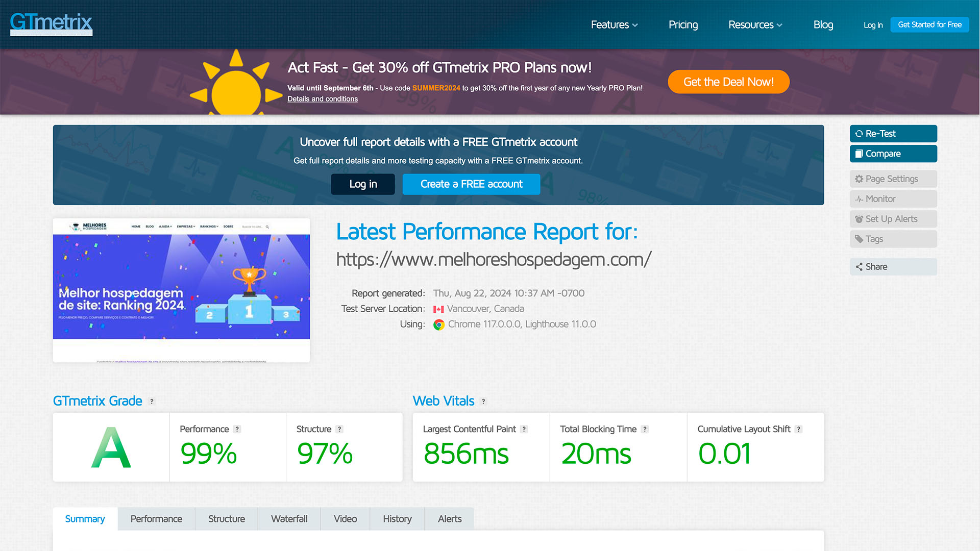Click the grade A letter
Screen dimensions: 980x551
point(111,448)
